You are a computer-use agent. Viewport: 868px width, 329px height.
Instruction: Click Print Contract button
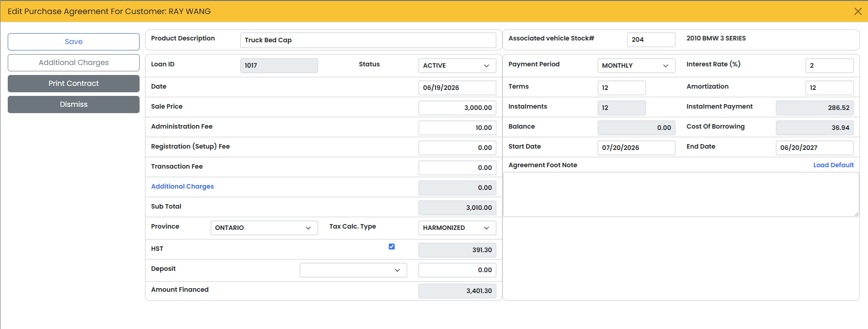pyautogui.click(x=74, y=84)
